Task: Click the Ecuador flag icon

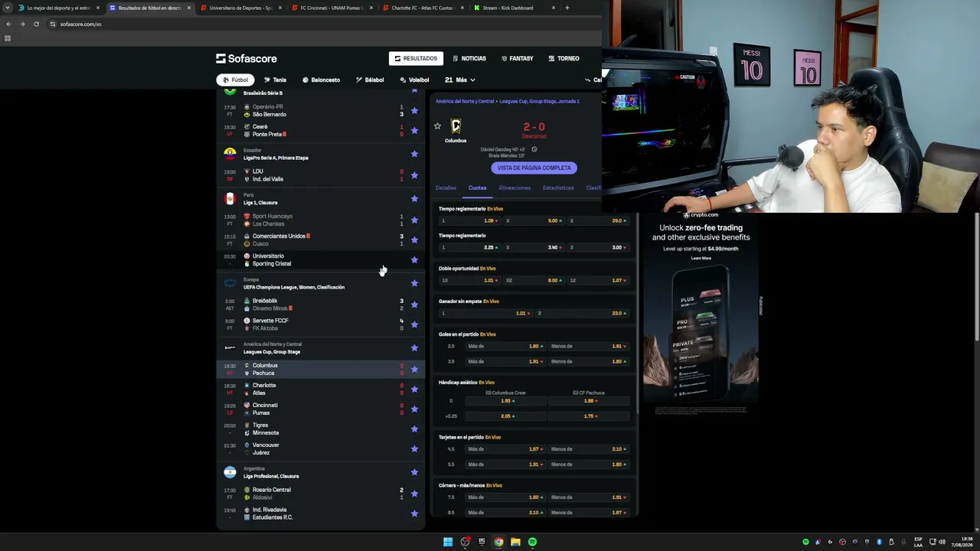Action: pyautogui.click(x=230, y=153)
